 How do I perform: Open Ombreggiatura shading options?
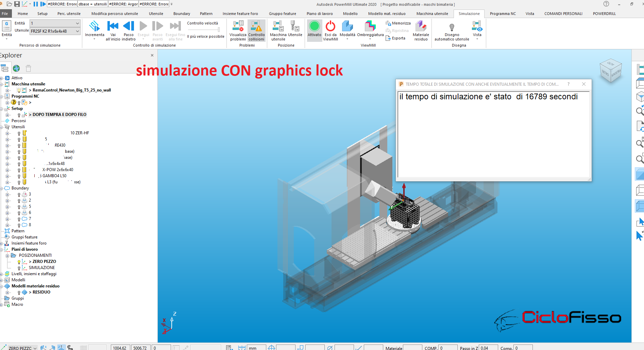(370, 30)
